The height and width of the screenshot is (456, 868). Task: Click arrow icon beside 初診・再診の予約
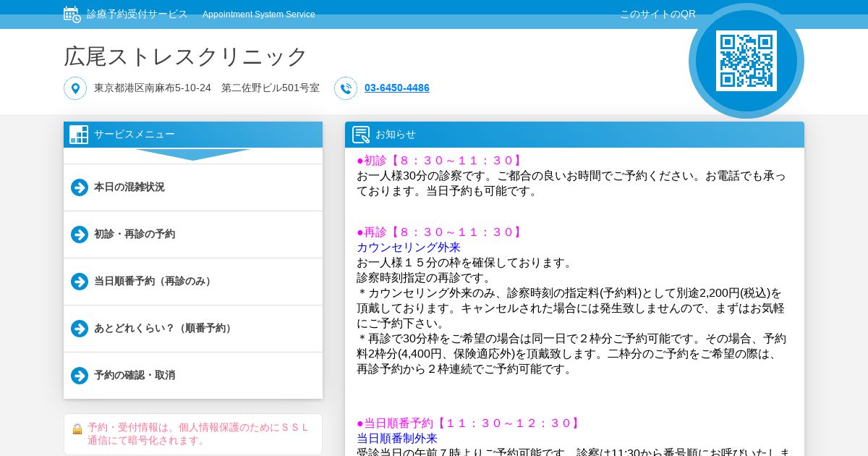(x=80, y=235)
